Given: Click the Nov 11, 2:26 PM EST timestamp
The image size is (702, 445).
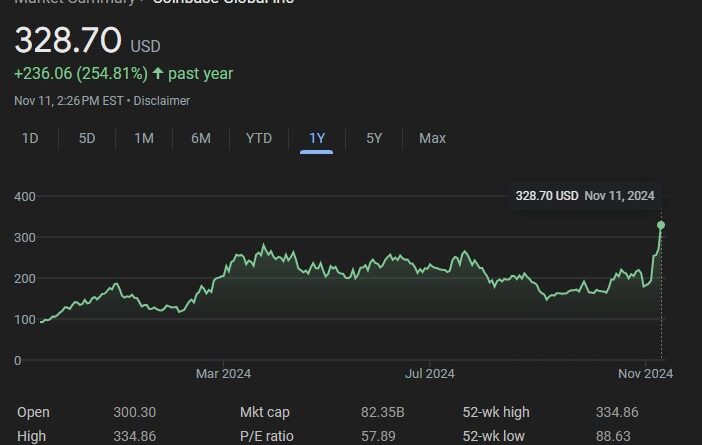Looking at the screenshot, I should 68,101.
